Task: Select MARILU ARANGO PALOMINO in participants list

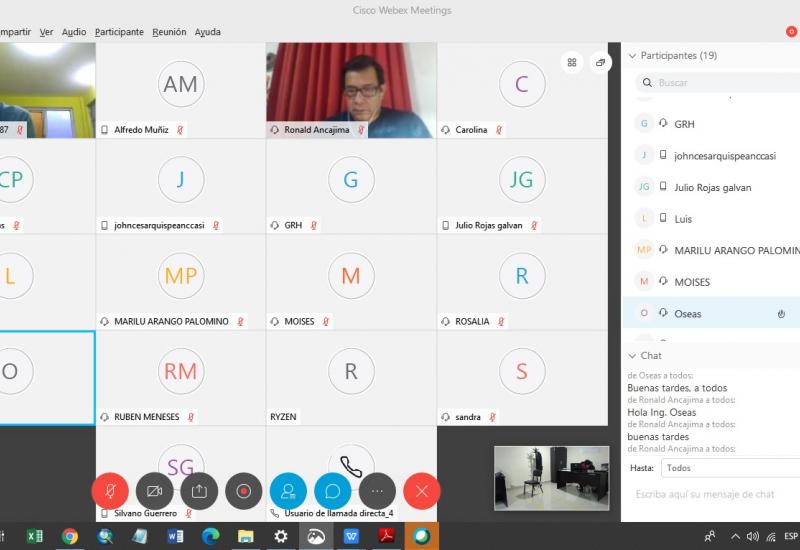Action: [736, 250]
